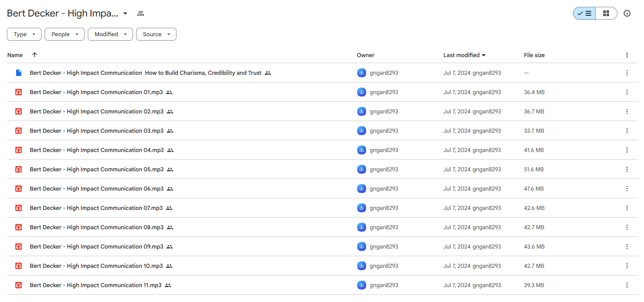Switch to grid layout view
This screenshot has height=302, width=644.
click(606, 13)
